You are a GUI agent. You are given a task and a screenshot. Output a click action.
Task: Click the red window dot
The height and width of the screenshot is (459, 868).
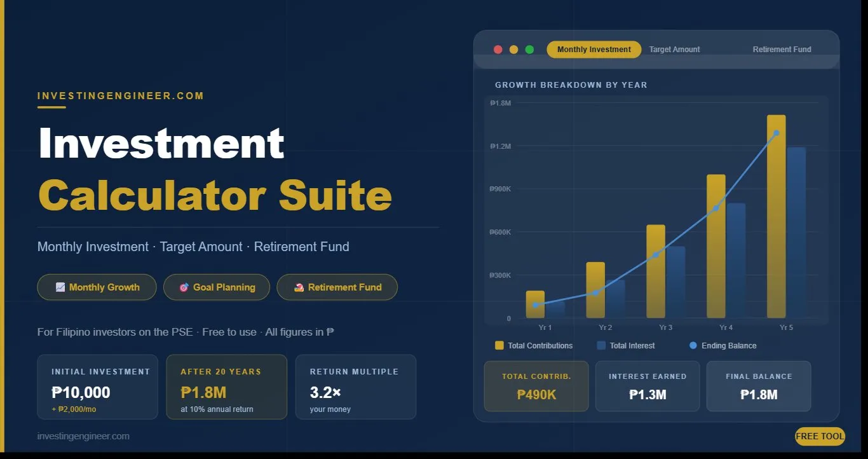click(498, 50)
